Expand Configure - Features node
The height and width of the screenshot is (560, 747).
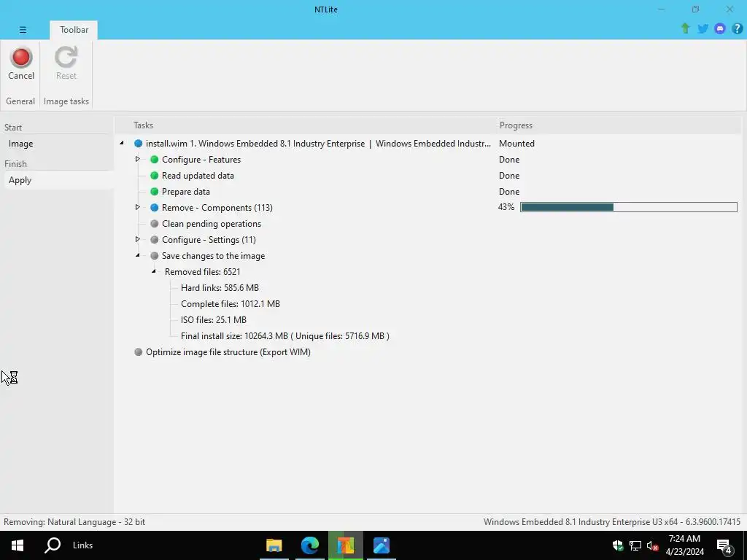pos(138,159)
